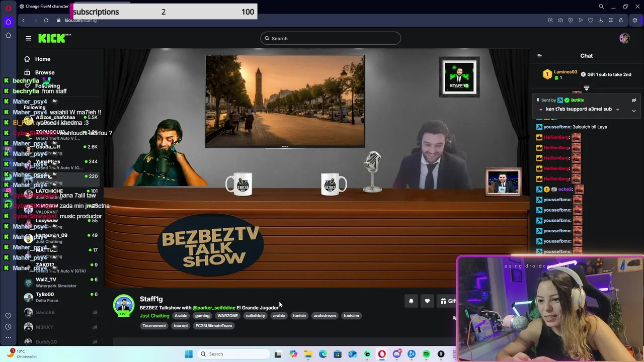Image resolution: width=644 pixels, height=362 pixels.
Task: Open Opera easy setup sliders icon
Action: [x=610, y=20]
